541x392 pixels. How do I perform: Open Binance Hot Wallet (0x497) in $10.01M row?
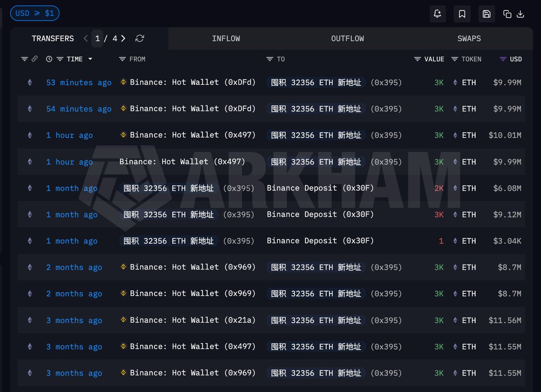point(193,135)
